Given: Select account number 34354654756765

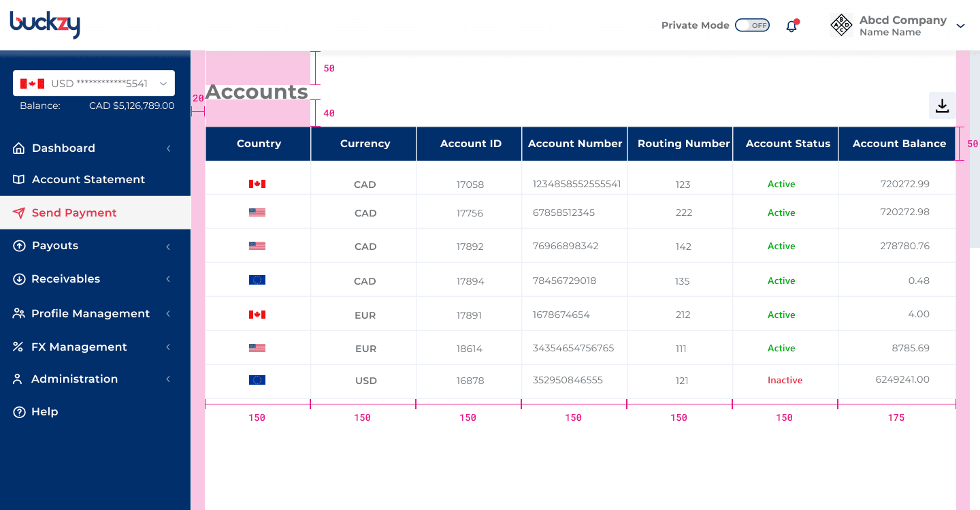Looking at the screenshot, I should (573, 348).
